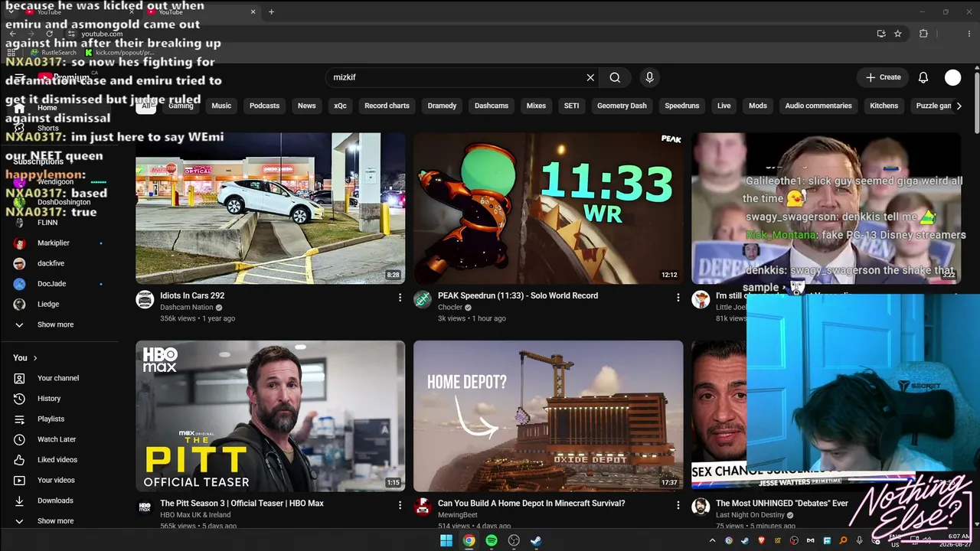This screenshot has height=551, width=980.
Task: Bookmark this page with the star
Action: (898, 34)
